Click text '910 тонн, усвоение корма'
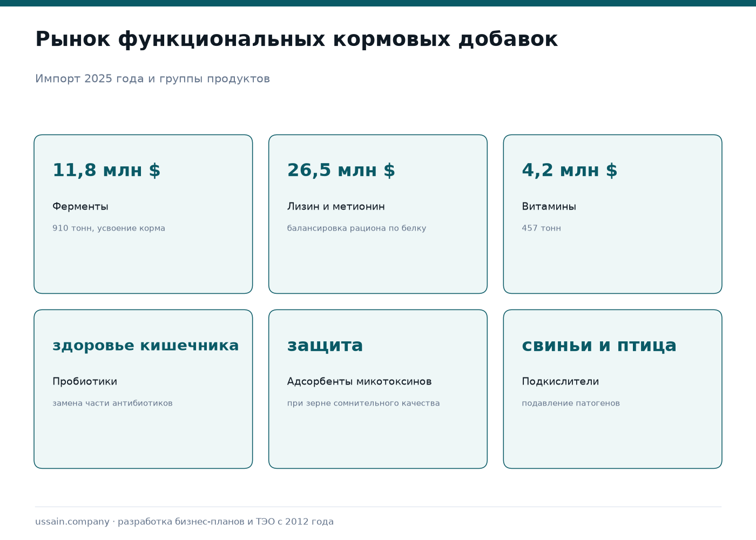The image size is (756, 540). point(109,228)
